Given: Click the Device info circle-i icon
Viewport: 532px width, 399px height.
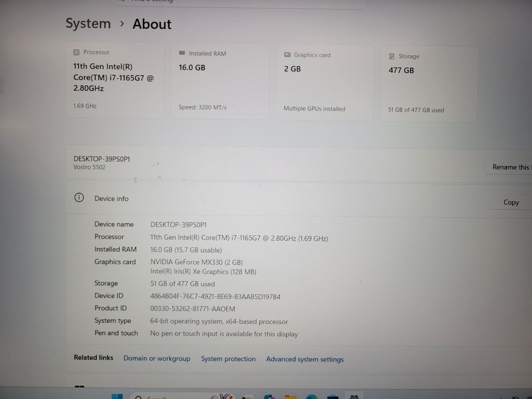Looking at the screenshot, I should coord(79,198).
